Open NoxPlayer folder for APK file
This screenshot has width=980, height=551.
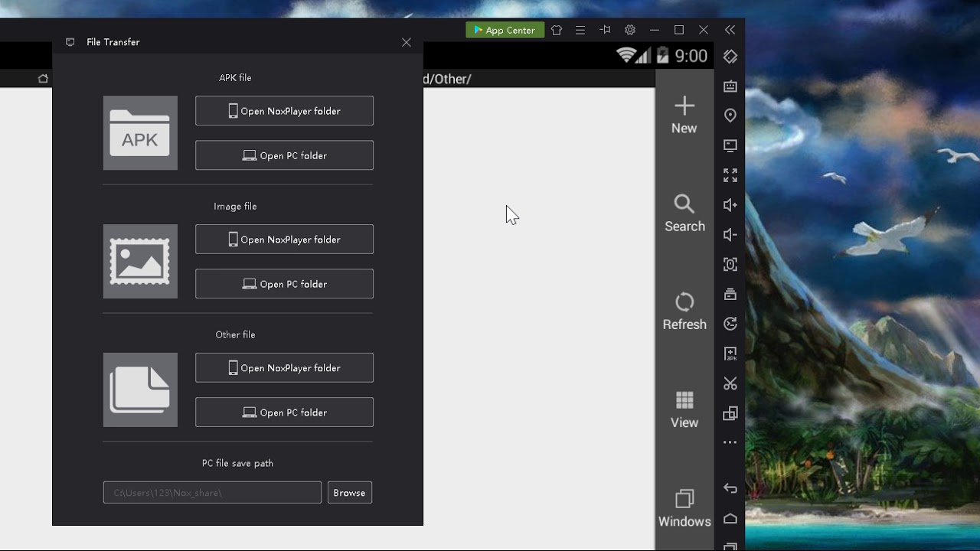coord(284,111)
